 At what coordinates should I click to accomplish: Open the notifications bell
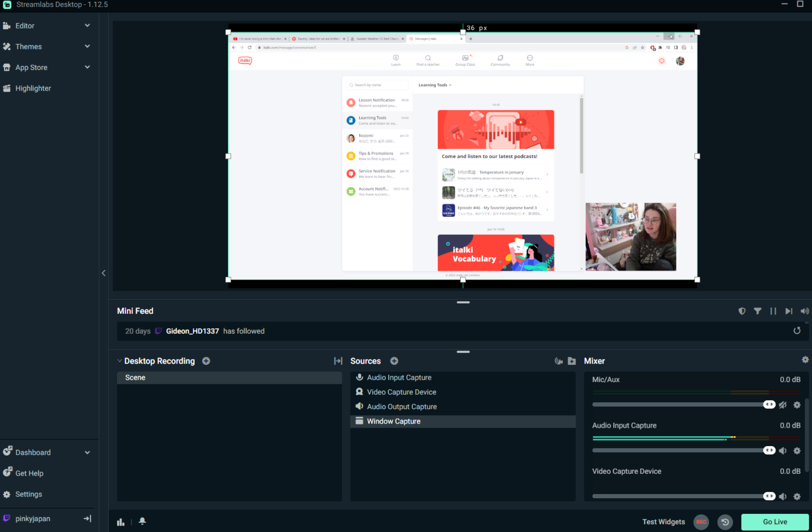tap(142, 522)
